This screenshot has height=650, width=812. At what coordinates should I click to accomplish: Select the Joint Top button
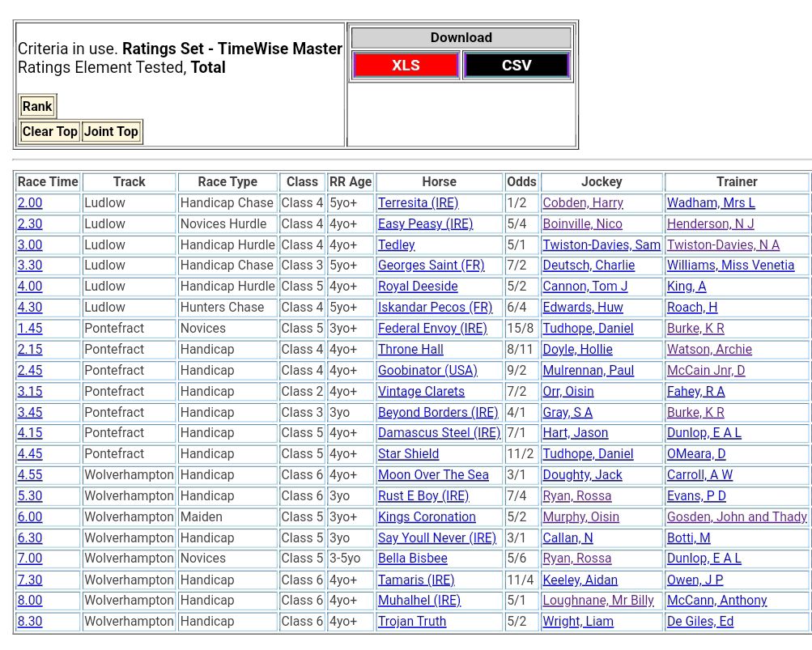pyautogui.click(x=111, y=132)
